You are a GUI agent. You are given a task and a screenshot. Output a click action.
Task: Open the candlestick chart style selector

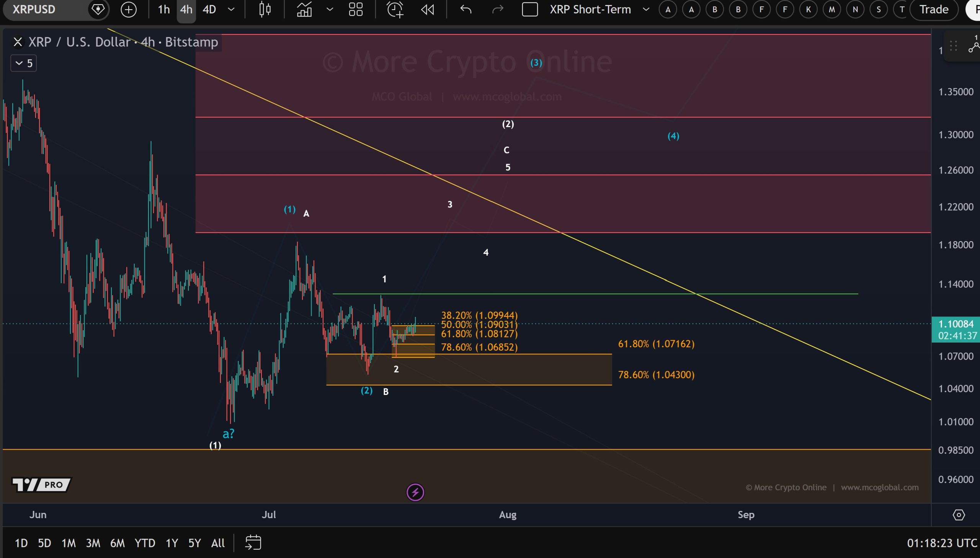coord(265,10)
